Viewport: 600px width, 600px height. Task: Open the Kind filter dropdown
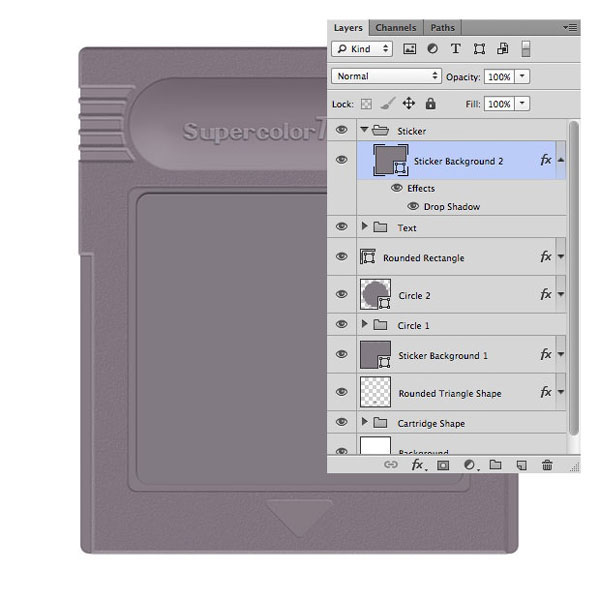pos(362,49)
